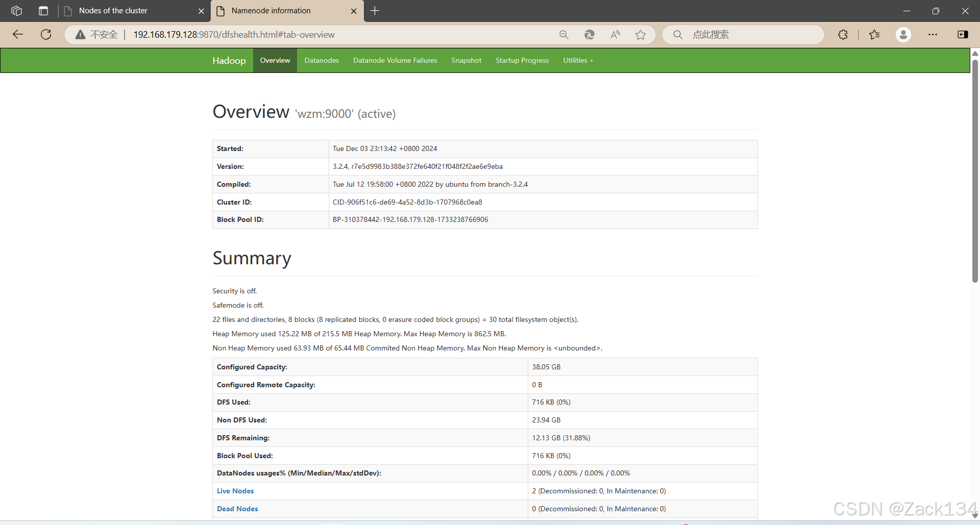The image size is (980, 525).
Task: Click the DataNodes usages% row label
Action: pyautogui.click(x=299, y=473)
